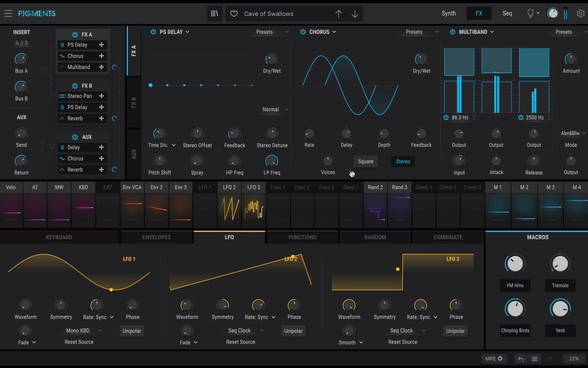Adjust the AUX Return knob
The height and width of the screenshot is (368, 588).
pyautogui.click(x=21, y=161)
